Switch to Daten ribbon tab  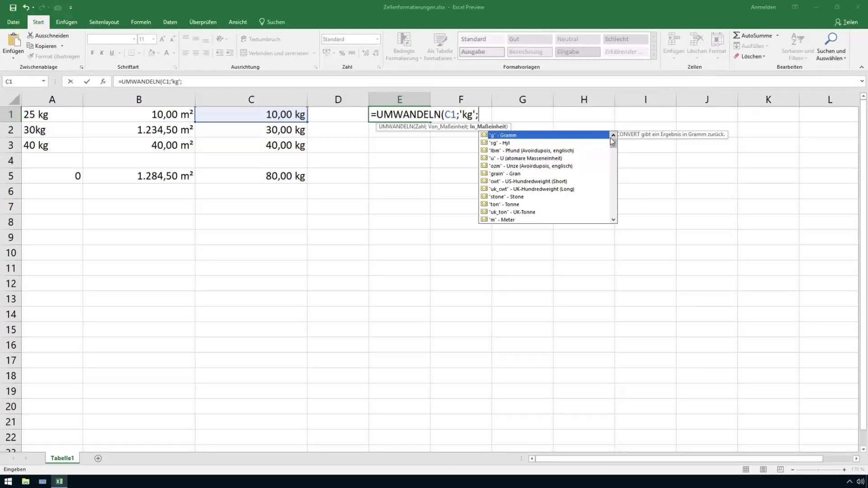point(170,22)
